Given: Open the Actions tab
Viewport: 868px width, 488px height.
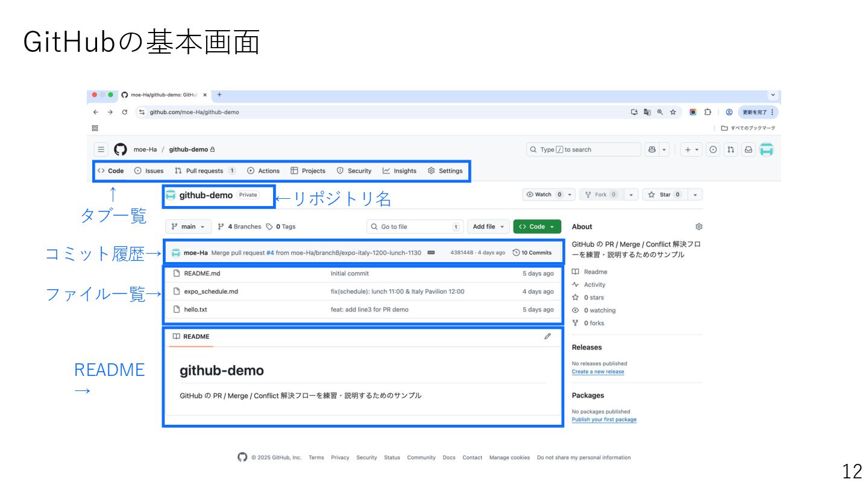Looking at the screenshot, I should pyautogui.click(x=263, y=170).
